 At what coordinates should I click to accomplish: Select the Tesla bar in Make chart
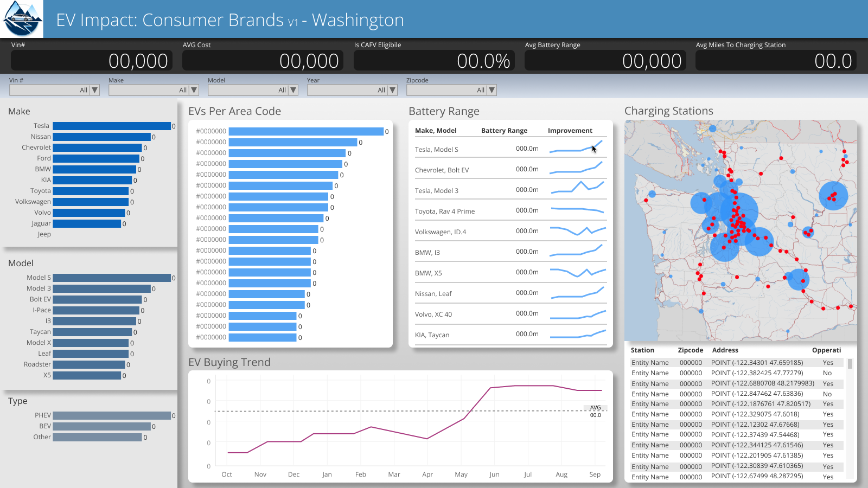click(112, 126)
